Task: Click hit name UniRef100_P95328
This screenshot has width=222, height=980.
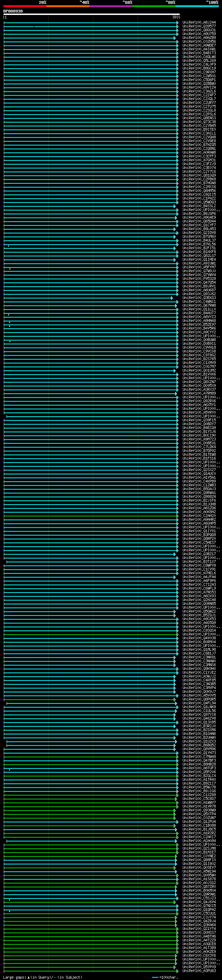Action: (199, 278)
